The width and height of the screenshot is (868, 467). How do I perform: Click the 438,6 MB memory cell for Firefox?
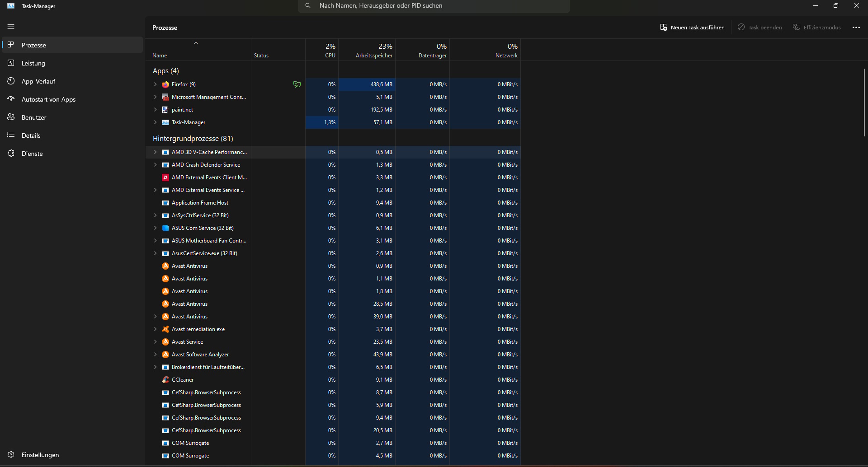click(367, 84)
